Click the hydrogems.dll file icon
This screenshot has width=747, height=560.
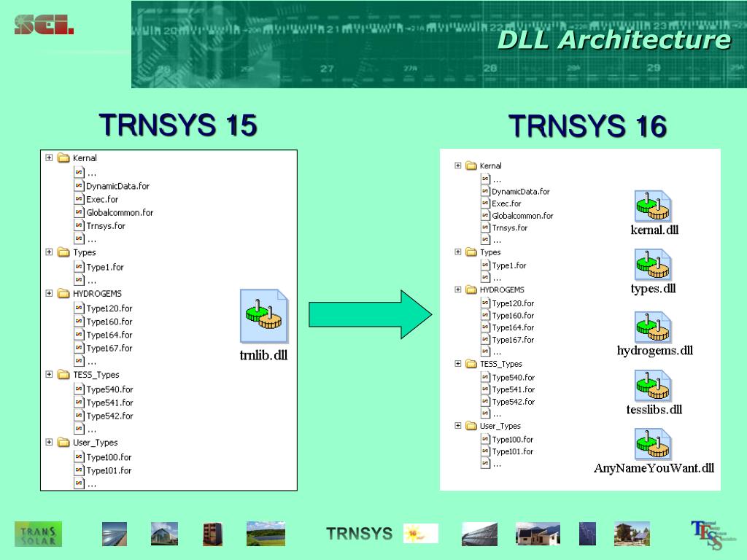[653, 327]
